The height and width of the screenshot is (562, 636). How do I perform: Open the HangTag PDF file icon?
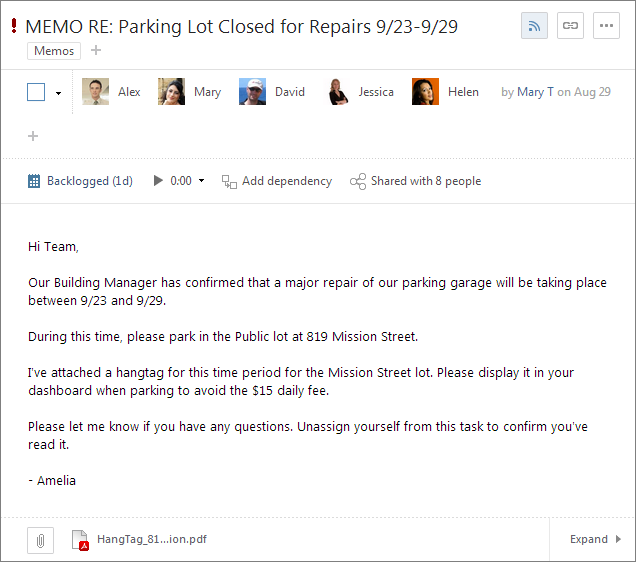pyautogui.click(x=80, y=540)
